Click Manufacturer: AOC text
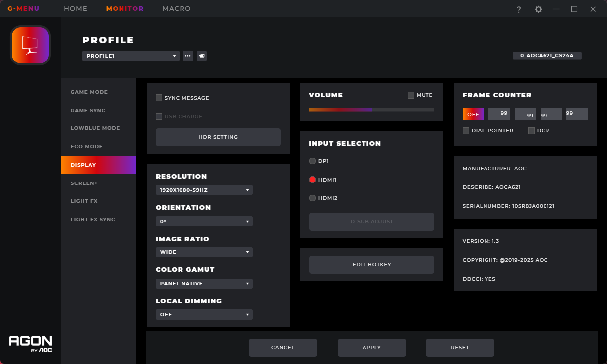This screenshot has height=364, width=607. pos(494,169)
